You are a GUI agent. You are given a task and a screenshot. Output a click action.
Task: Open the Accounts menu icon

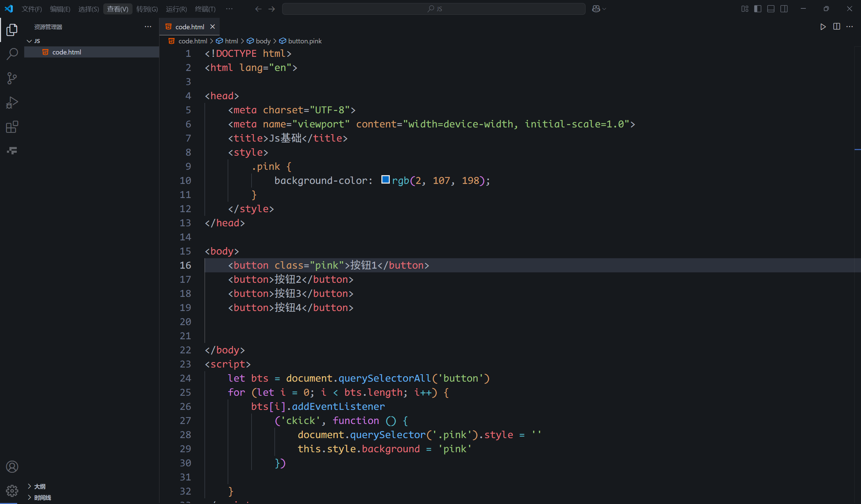(12, 466)
